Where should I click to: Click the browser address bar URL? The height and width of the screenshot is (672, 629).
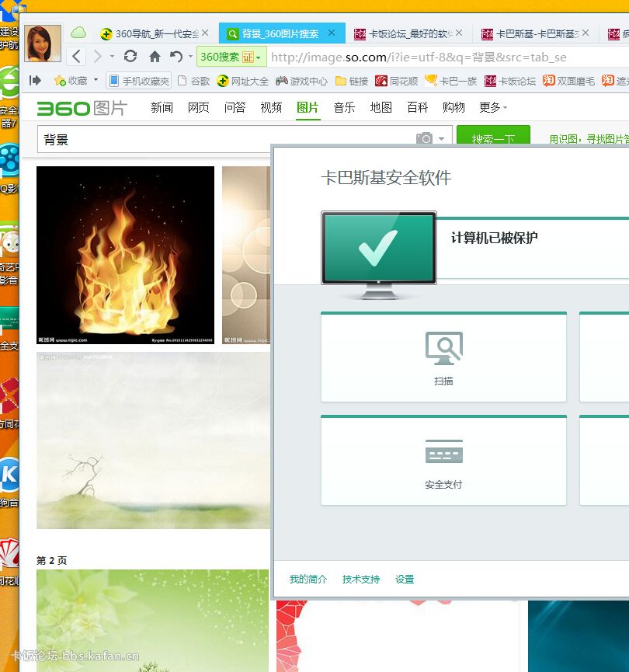[x=419, y=57]
